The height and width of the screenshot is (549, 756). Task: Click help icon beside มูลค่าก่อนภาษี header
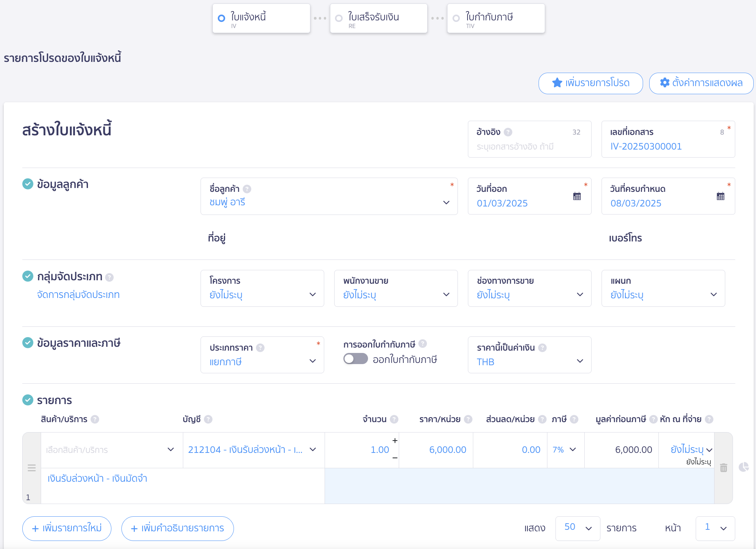[x=653, y=419]
